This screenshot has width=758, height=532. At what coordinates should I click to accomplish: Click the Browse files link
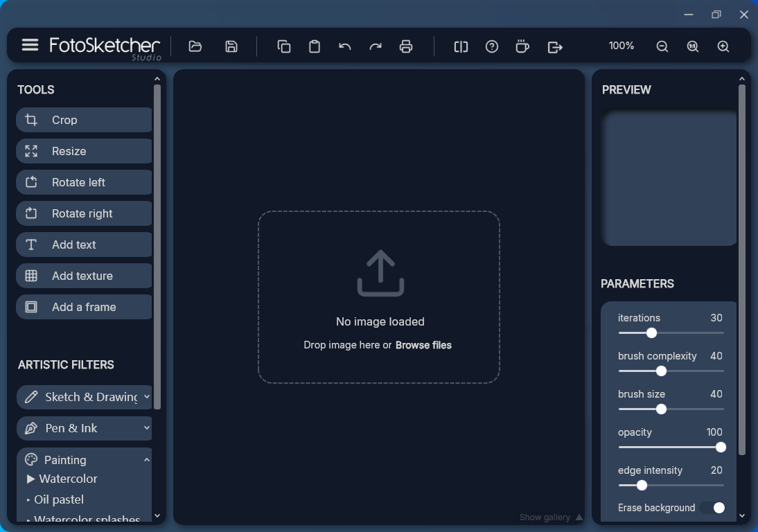pos(423,345)
